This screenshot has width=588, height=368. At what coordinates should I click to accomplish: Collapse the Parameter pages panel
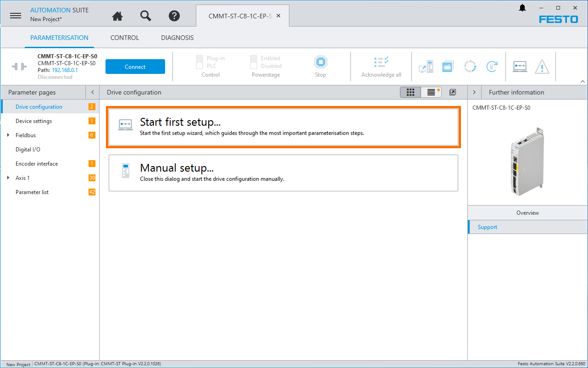click(x=93, y=92)
